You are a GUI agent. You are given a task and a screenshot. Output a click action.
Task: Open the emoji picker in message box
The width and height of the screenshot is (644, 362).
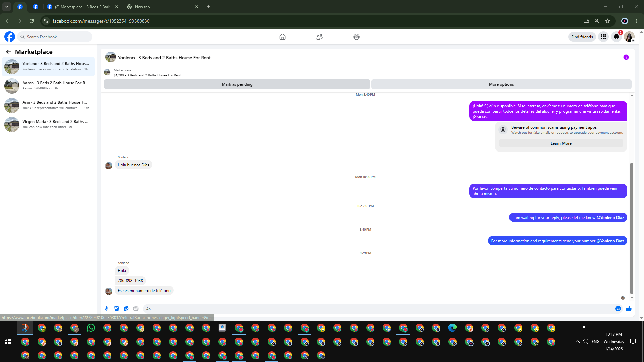point(618,309)
